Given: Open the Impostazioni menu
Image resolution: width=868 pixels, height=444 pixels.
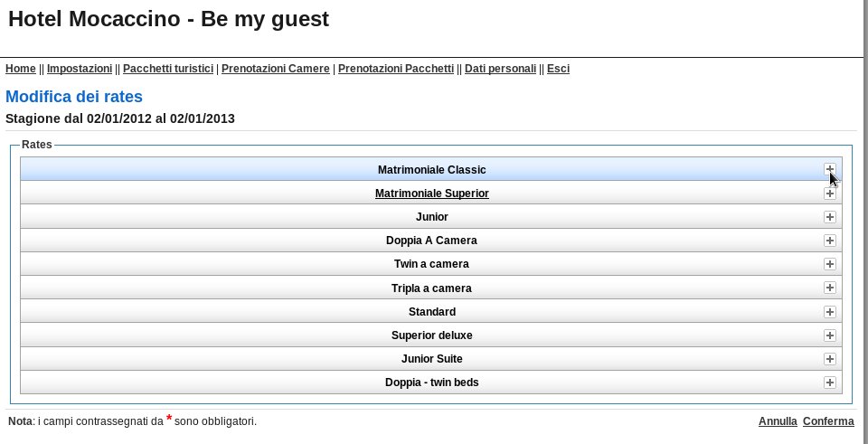Looking at the screenshot, I should point(80,69).
